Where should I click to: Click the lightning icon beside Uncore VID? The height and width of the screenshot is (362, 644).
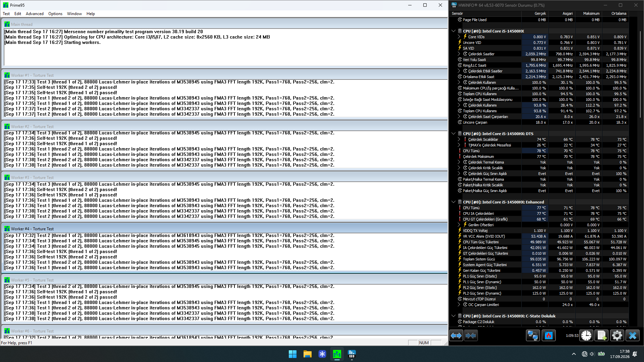click(x=460, y=43)
